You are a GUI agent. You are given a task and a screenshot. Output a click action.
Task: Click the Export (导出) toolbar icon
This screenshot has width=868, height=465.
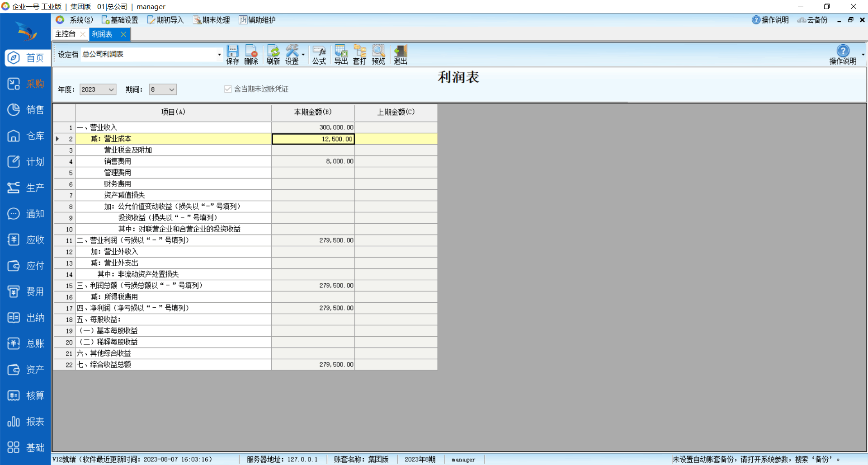point(341,55)
